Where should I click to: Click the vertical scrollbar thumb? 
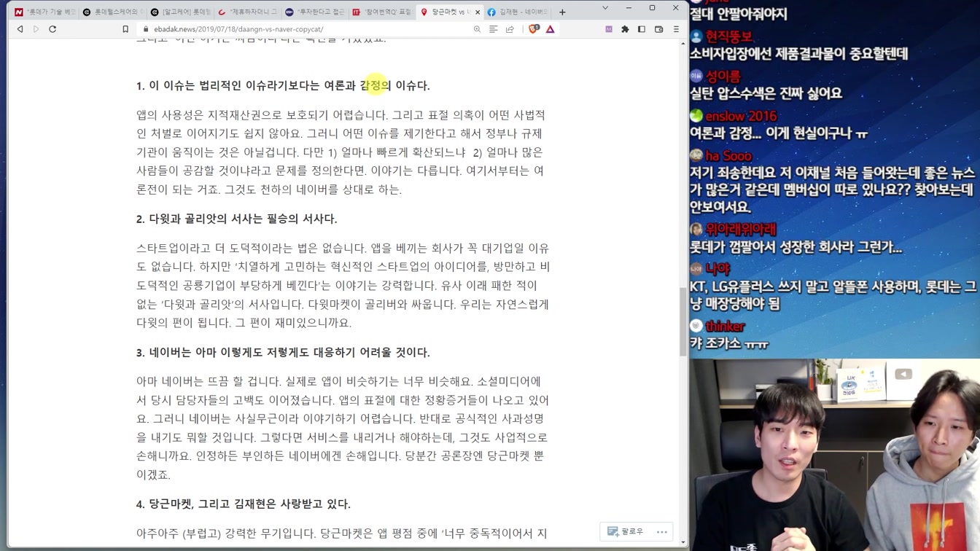pos(683,321)
